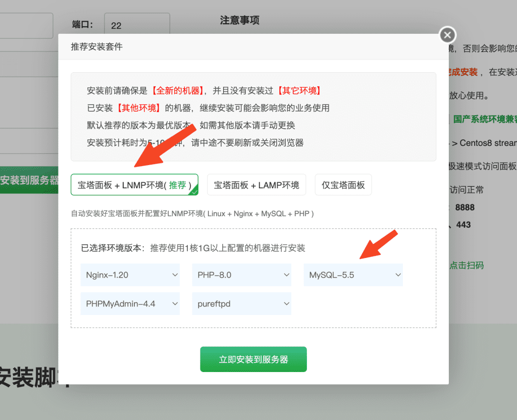
Task: Open the MySQL-5.5 version dropdown
Action: click(353, 275)
